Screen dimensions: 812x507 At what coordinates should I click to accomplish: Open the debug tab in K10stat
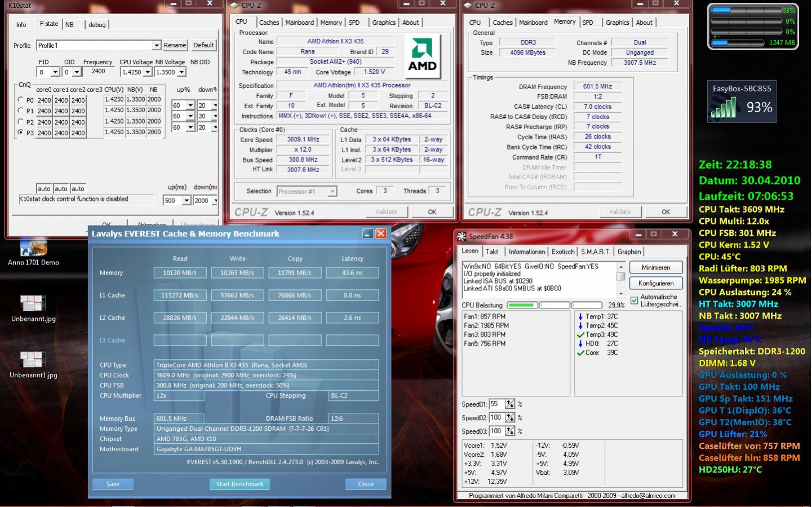coord(97,25)
